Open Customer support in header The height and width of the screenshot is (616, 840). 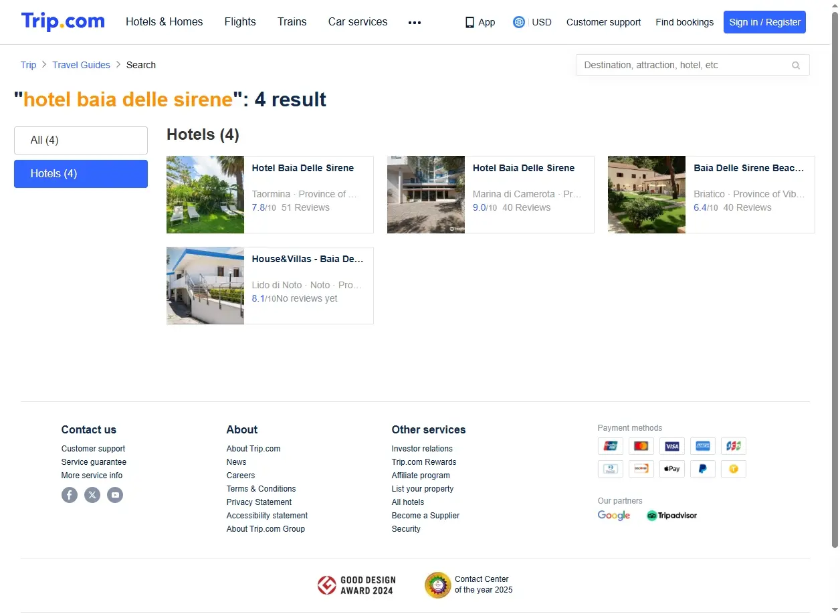pos(603,22)
